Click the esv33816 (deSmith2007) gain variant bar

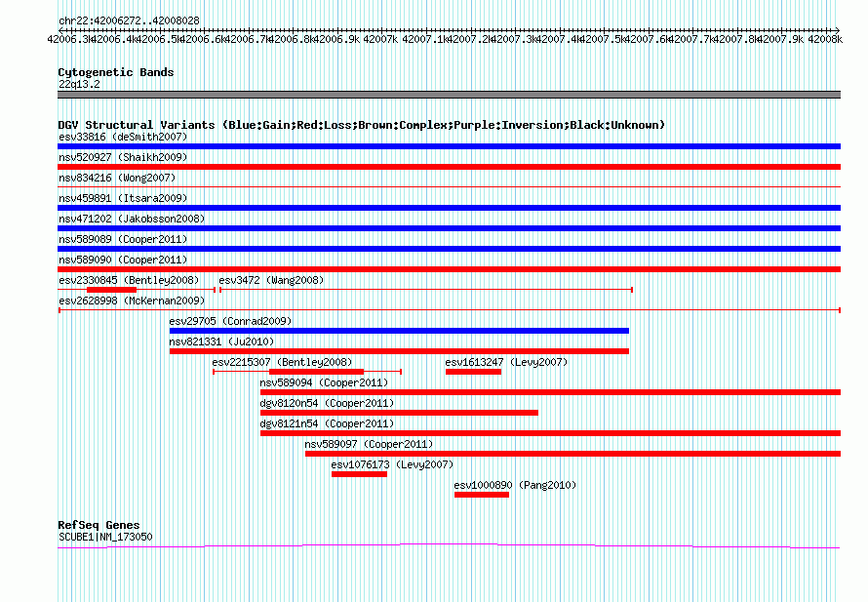click(449, 146)
